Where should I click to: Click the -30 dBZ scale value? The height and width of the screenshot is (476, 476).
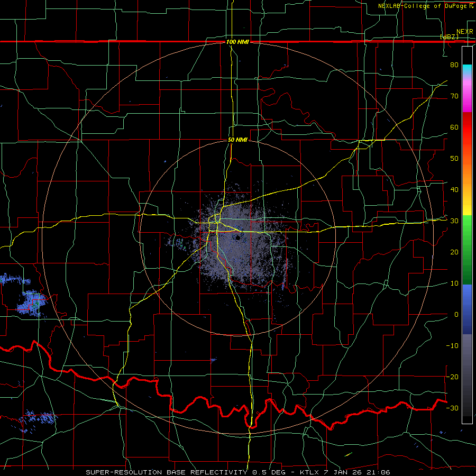[452, 408]
